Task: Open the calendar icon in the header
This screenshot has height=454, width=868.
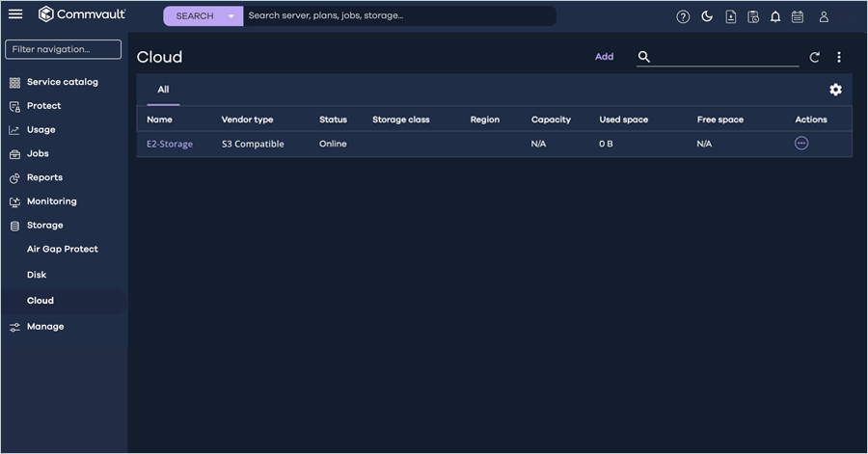Action: [x=798, y=16]
